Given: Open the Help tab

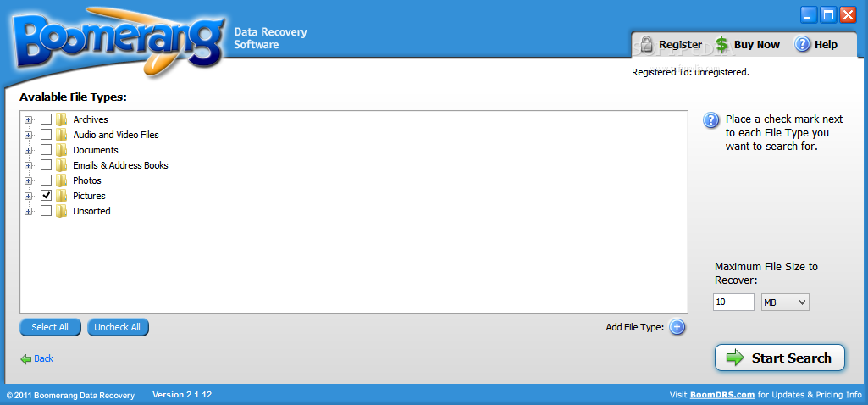Looking at the screenshot, I should click(x=816, y=44).
